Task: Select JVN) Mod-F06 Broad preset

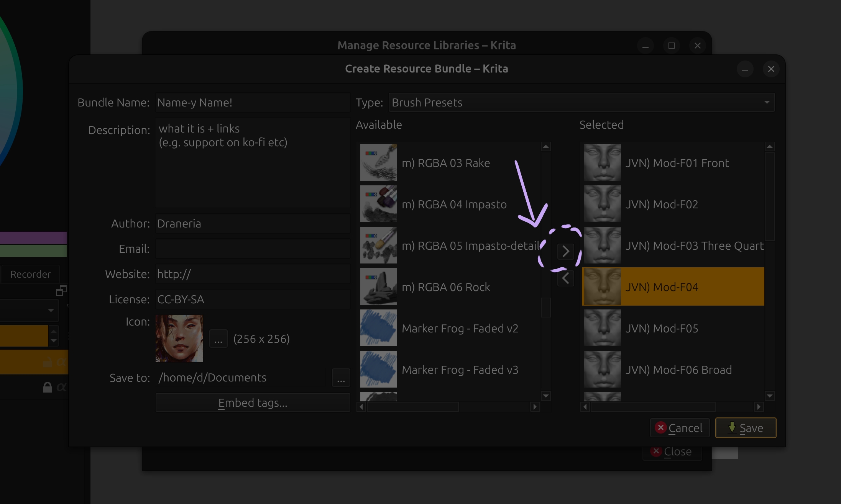Action: (678, 370)
